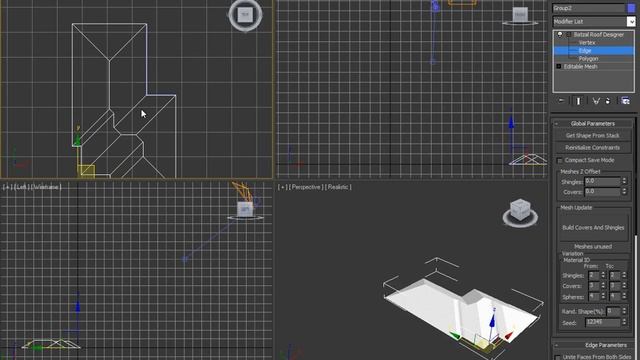Open the [Perspective] view menu
The image size is (640, 360).
pos(306,187)
